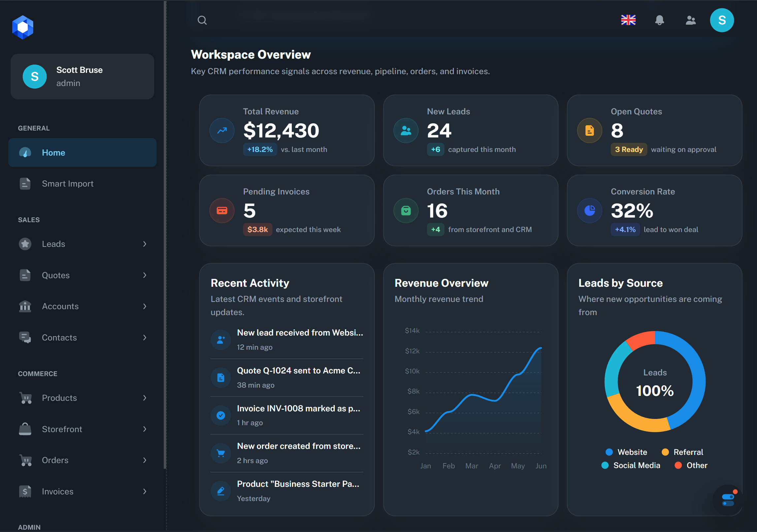Click the '+4' orders badge
Viewport: 757px width, 532px height.
[435, 229]
